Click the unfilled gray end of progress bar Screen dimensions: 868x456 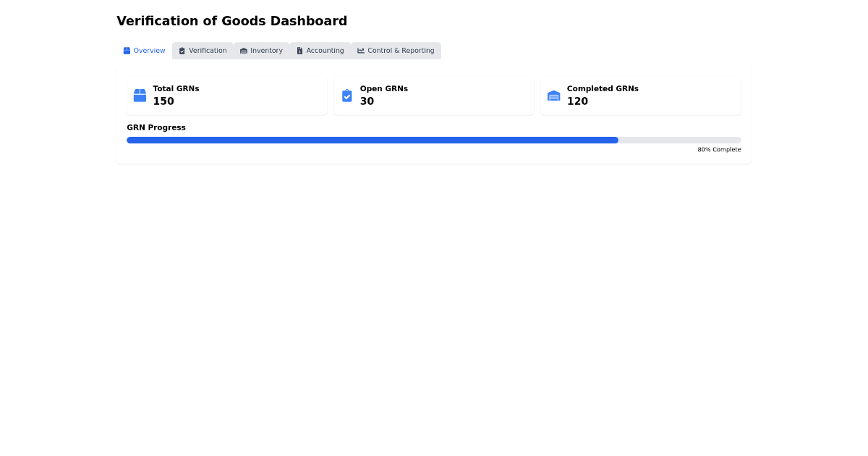pos(680,140)
